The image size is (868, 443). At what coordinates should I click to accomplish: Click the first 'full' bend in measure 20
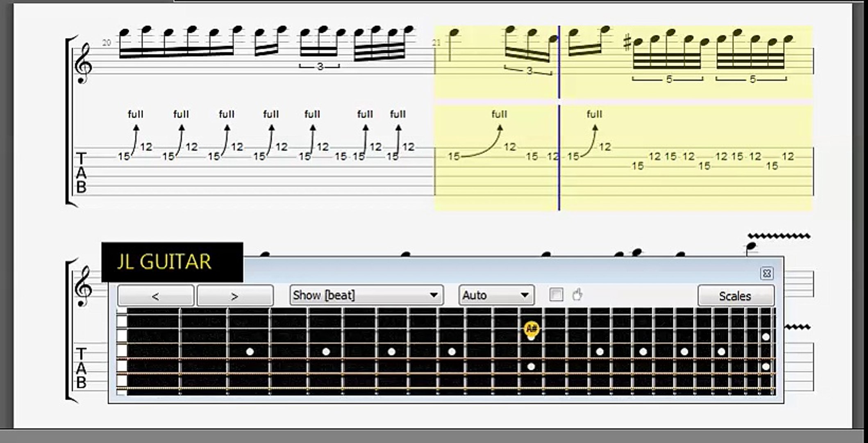pos(135,114)
